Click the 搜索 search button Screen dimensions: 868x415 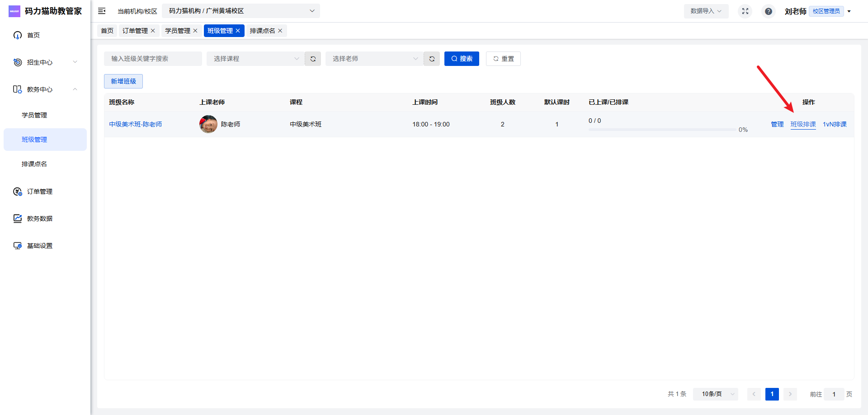pos(462,59)
